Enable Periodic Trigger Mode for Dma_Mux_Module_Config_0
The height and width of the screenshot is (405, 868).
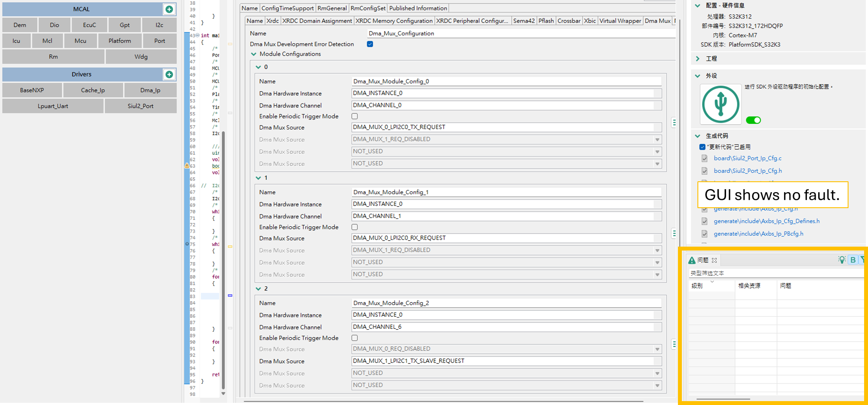(x=355, y=116)
